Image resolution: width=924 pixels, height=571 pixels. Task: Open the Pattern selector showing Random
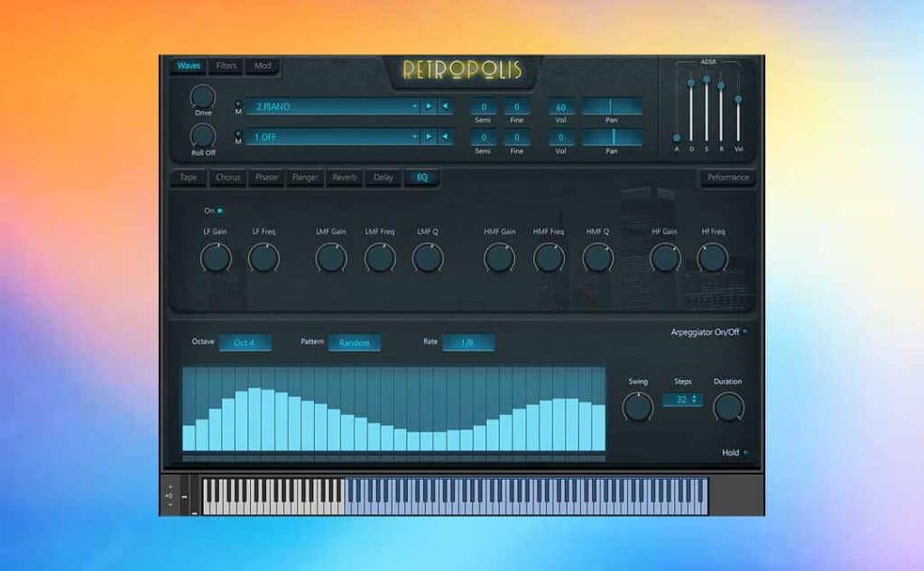354,343
